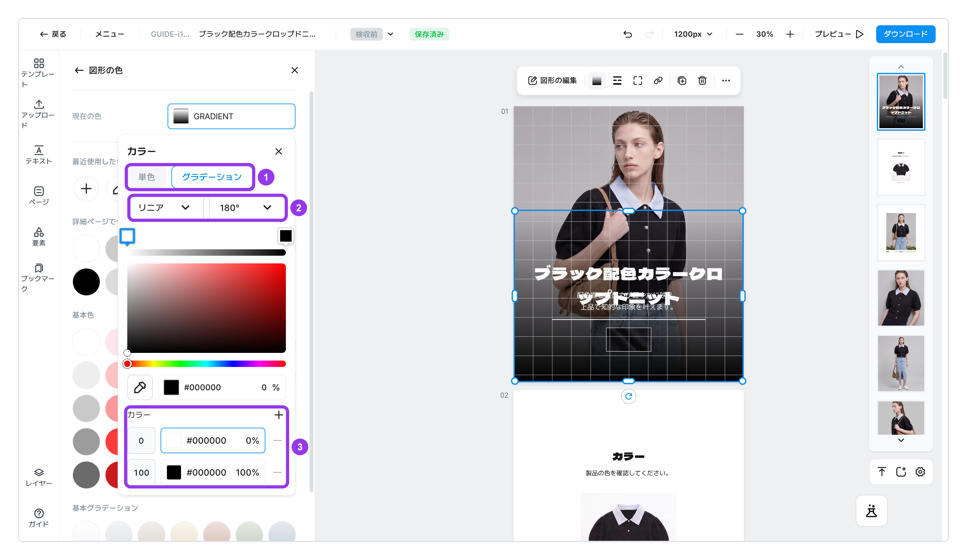Viewport: 967px width, 560px height.
Task: Click the page settings gear icon
Action: pos(920,472)
